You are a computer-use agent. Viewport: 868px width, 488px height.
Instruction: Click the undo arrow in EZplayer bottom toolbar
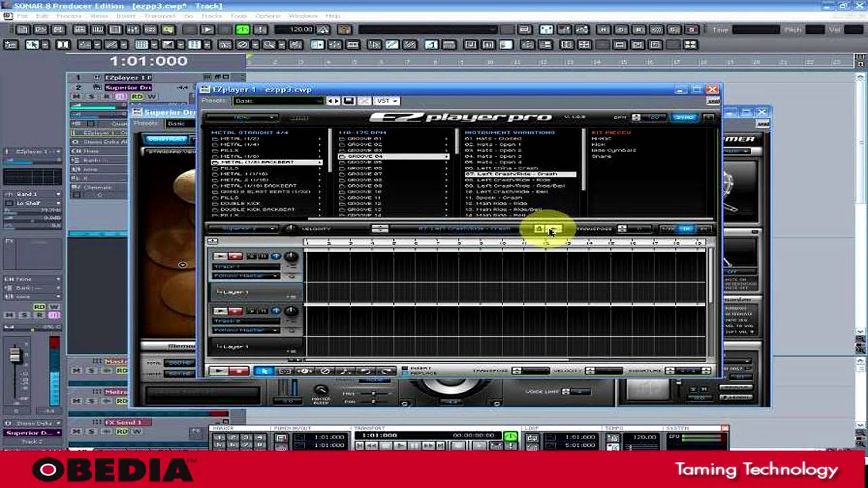(366, 371)
